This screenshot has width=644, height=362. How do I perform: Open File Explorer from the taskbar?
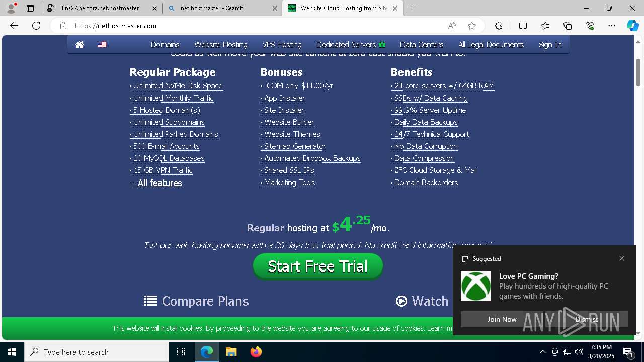[231, 352]
